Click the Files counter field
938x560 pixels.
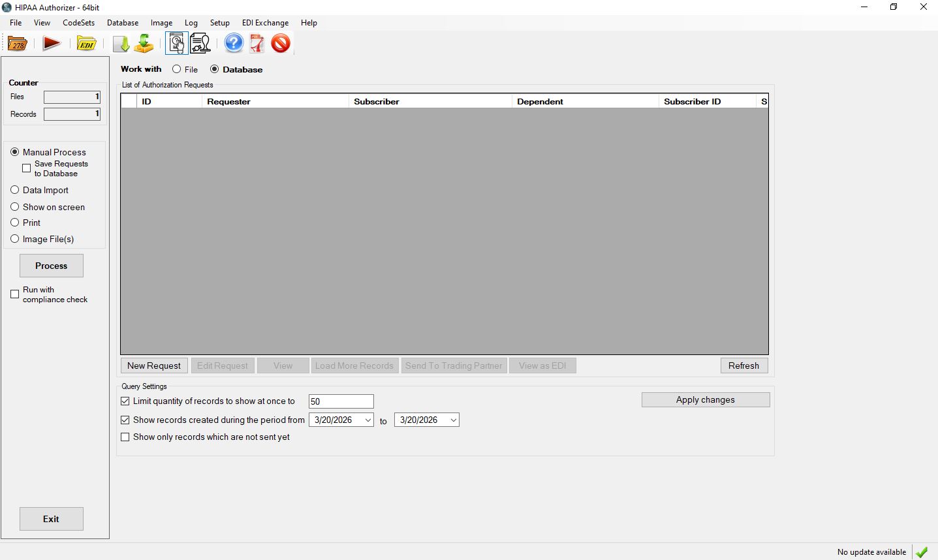(x=72, y=97)
